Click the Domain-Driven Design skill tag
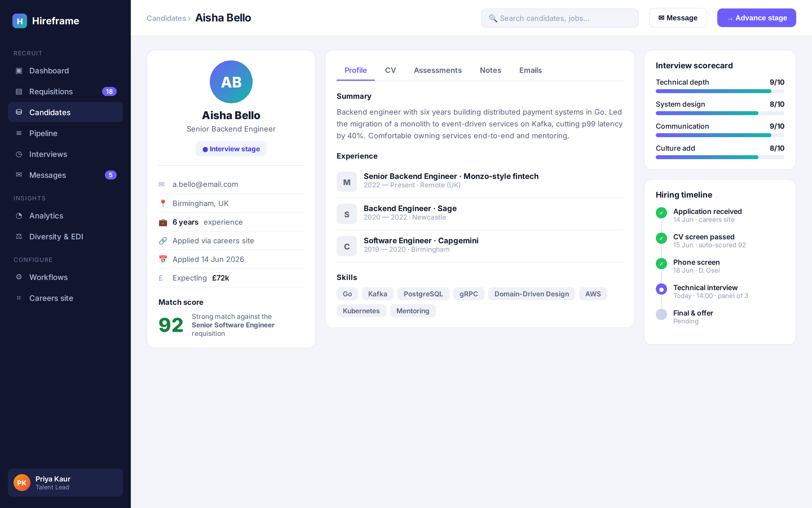812x508 pixels. (x=531, y=294)
